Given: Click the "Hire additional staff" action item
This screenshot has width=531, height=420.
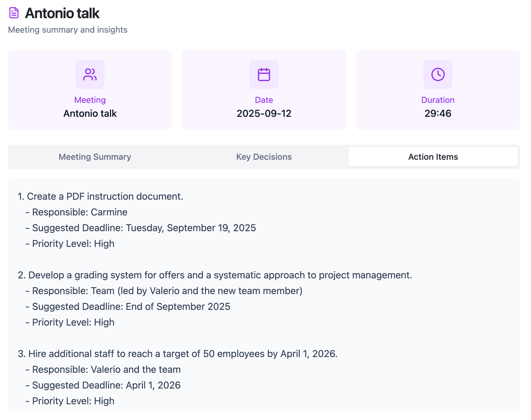Looking at the screenshot, I should coord(178,354).
